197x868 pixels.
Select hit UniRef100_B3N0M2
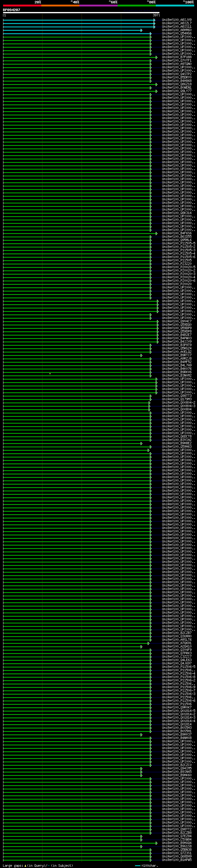coord(177,375)
